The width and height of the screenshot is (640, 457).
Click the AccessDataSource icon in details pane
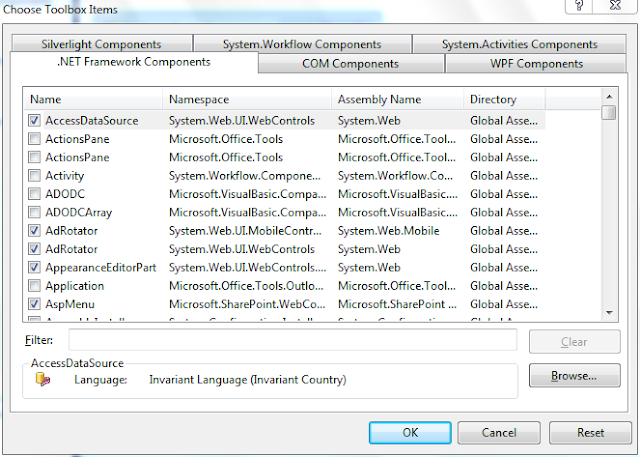[43, 379]
